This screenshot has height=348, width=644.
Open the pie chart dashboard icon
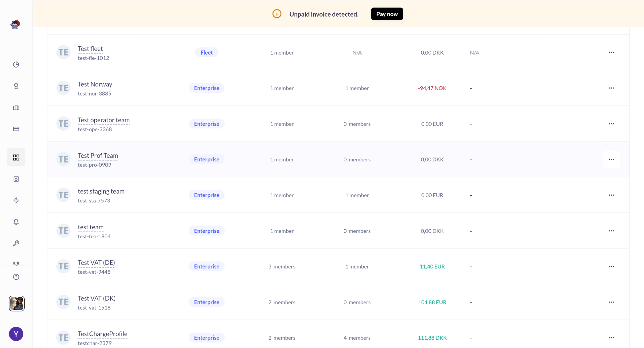(x=16, y=65)
